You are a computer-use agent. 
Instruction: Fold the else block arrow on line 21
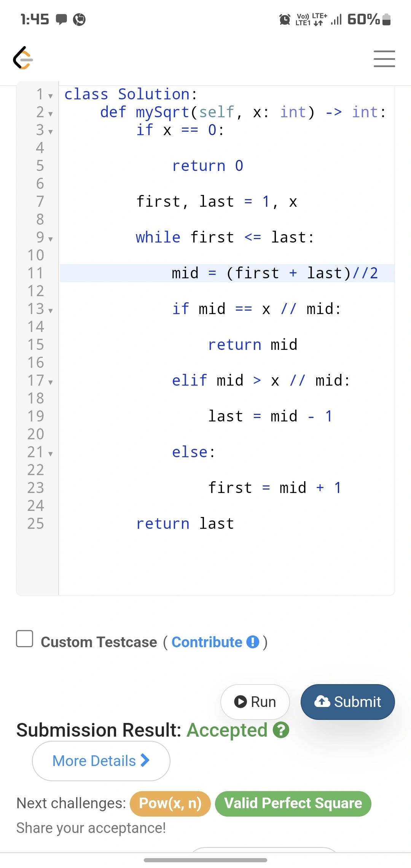(x=50, y=454)
